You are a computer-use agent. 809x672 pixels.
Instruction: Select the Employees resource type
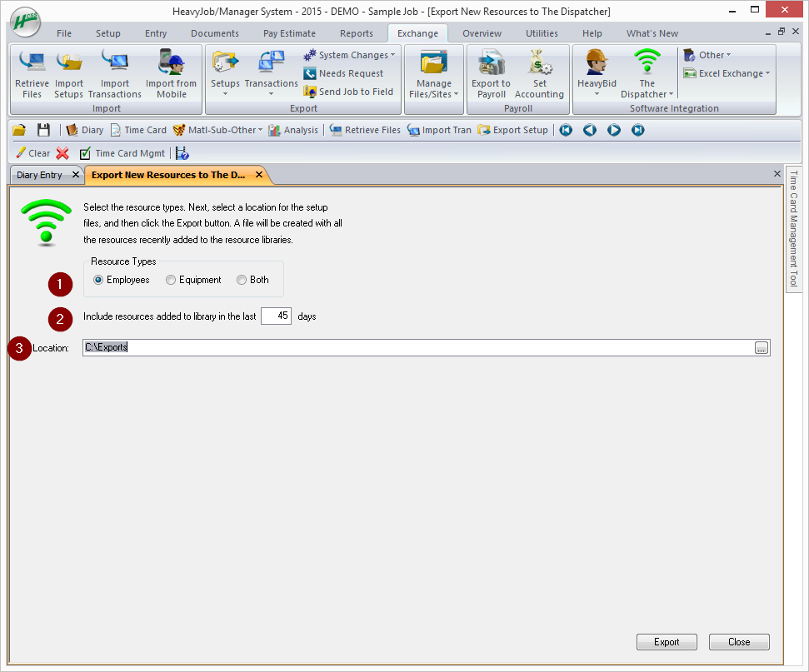[97, 280]
